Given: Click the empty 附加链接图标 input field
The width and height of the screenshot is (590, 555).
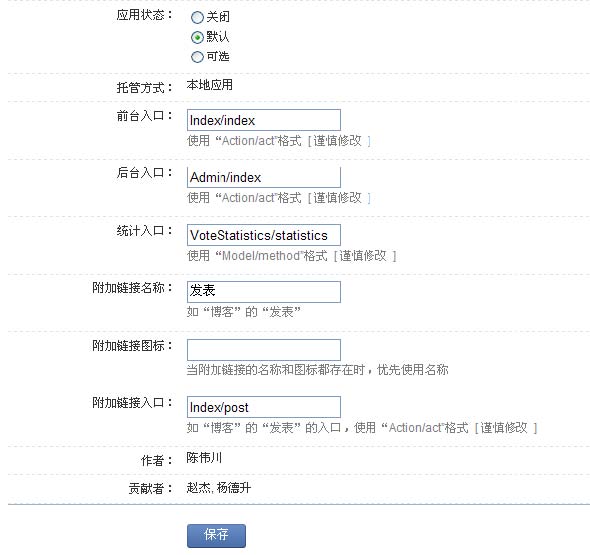Looking at the screenshot, I should (264, 350).
